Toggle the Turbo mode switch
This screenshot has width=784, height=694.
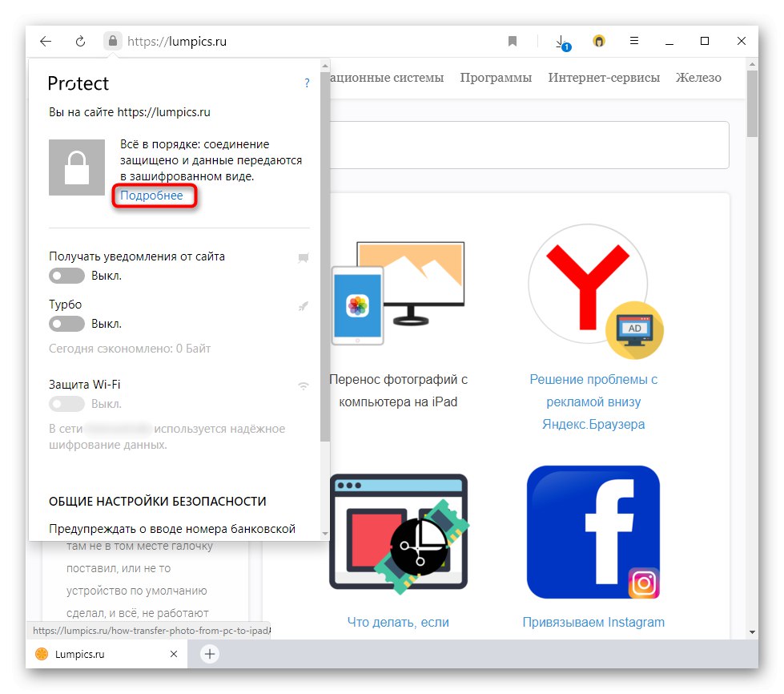[66, 324]
